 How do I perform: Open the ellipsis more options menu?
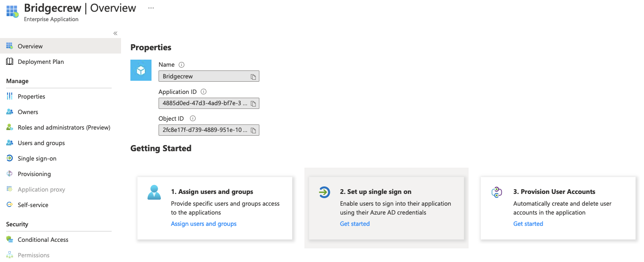coord(151,8)
